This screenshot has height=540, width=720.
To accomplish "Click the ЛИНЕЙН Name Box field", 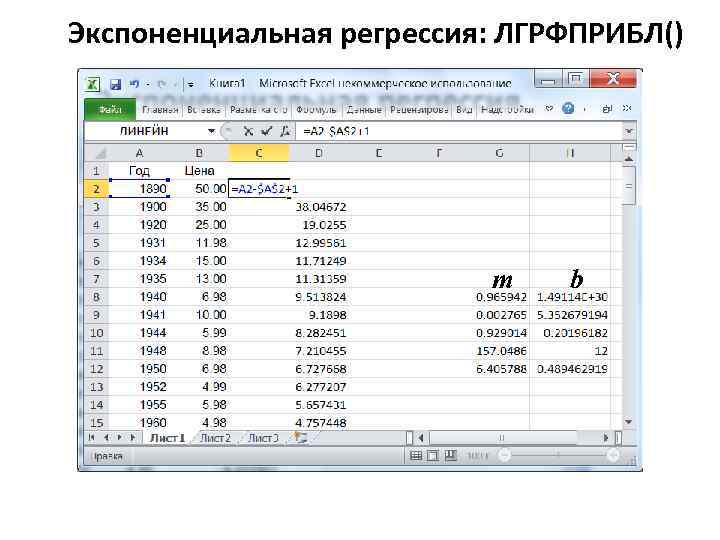I will [145, 131].
